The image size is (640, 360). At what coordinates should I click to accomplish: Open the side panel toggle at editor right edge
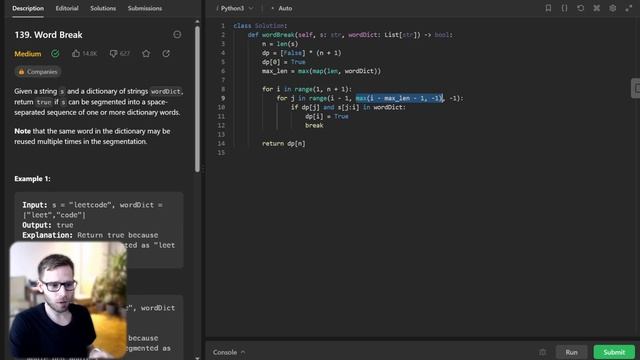point(636,88)
